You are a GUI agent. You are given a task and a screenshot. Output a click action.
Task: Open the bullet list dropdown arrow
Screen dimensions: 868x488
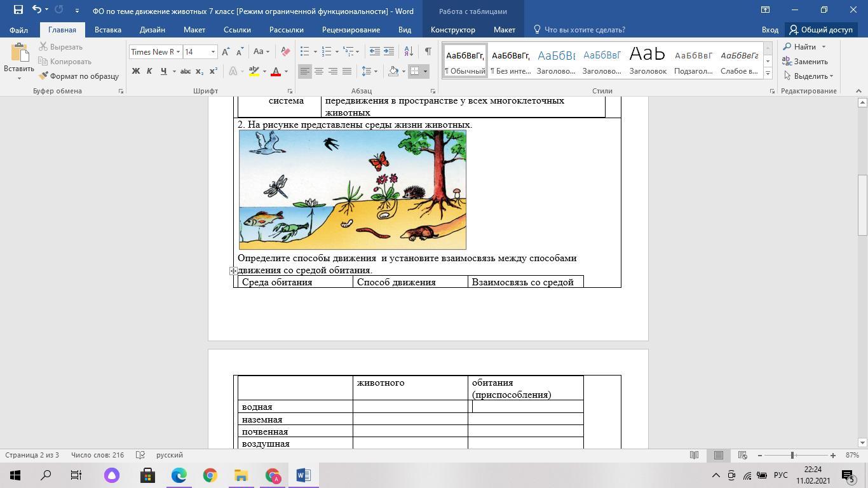tap(315, 52)
